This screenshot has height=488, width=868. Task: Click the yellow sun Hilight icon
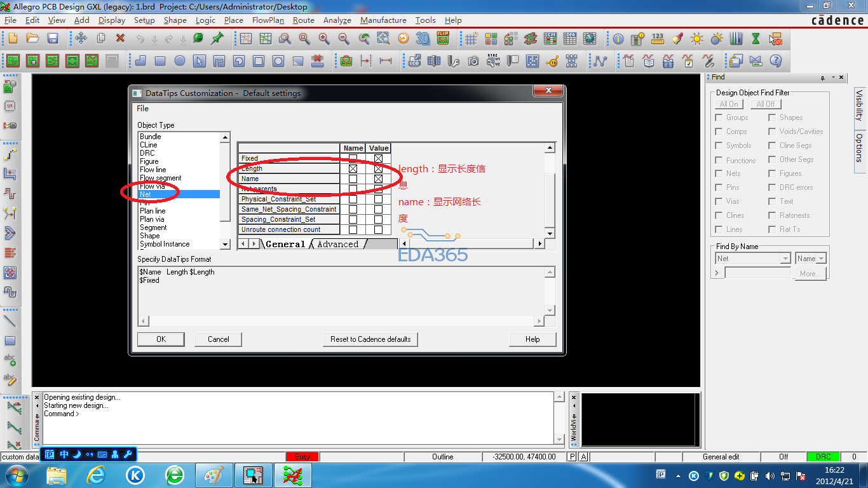click(697, 39)
